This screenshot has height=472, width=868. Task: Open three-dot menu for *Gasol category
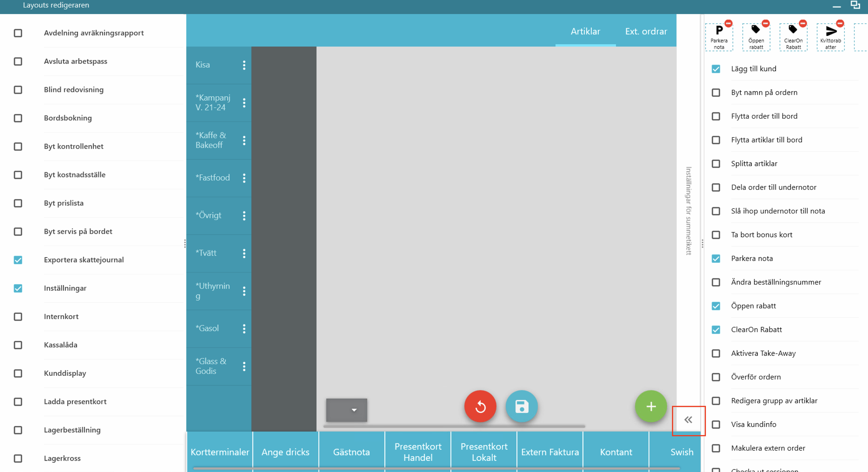244,329
